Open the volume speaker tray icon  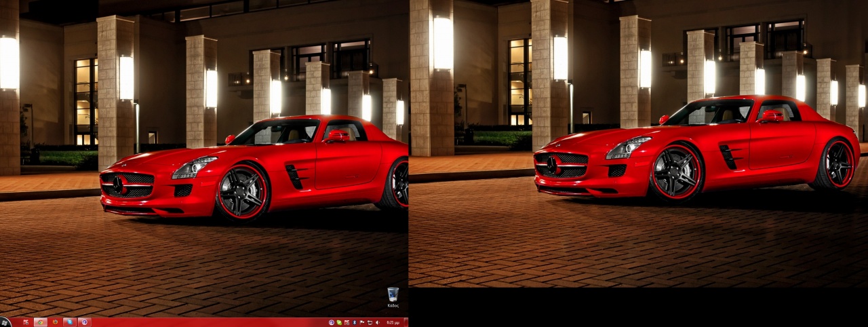(378, 322)
